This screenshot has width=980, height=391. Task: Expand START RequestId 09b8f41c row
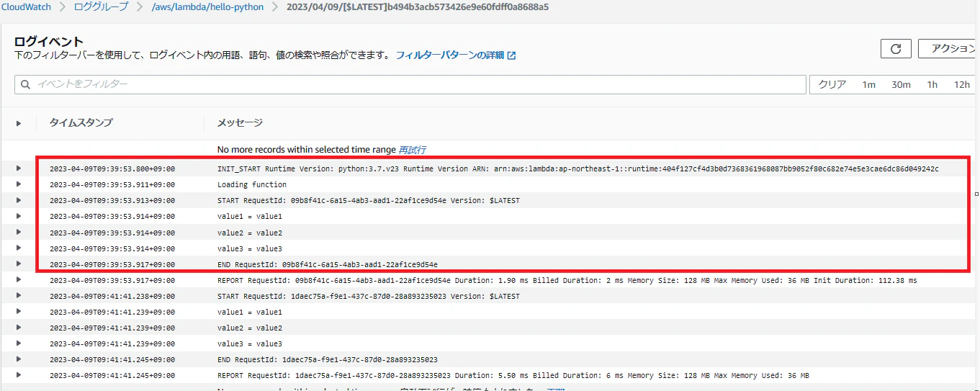click(x=19, y=200)
